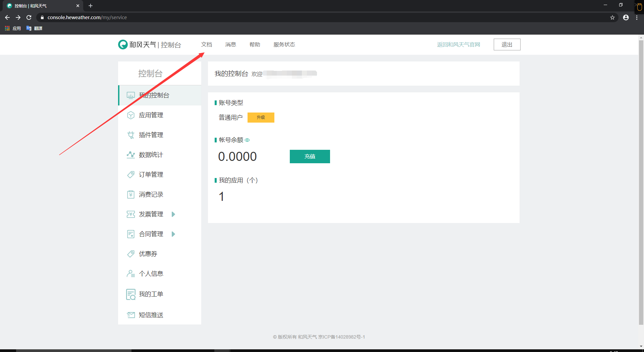Click the 我的应用（个）heading
The width and height of the screenshot is (644, 352).
point(238,180)
